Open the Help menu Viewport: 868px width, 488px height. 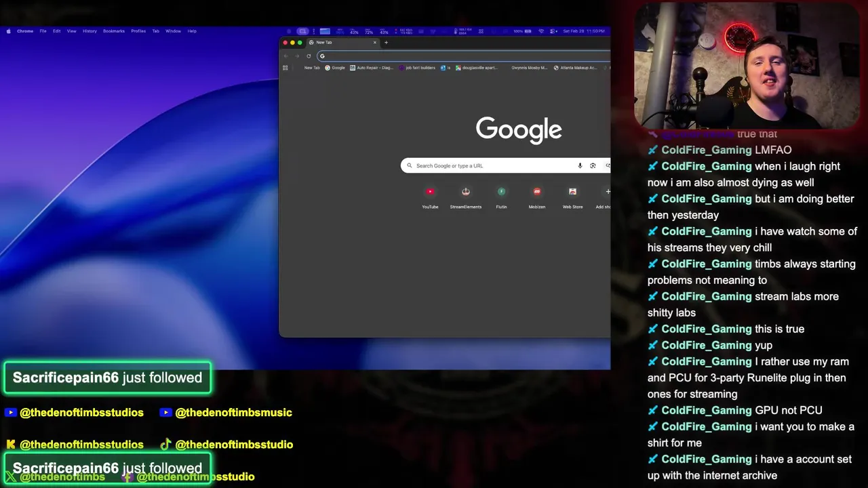tap(192, 31)
